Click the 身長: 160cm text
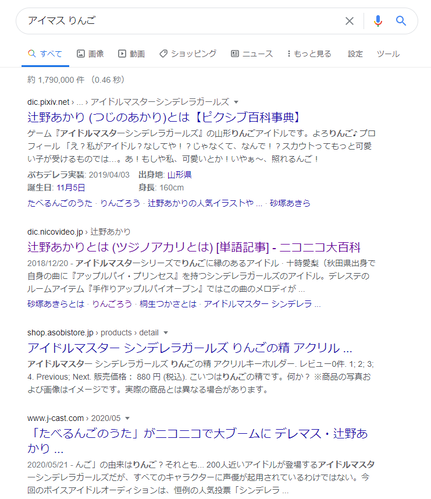The height and width of the screenshot is (499, 431). pos(161,188)
